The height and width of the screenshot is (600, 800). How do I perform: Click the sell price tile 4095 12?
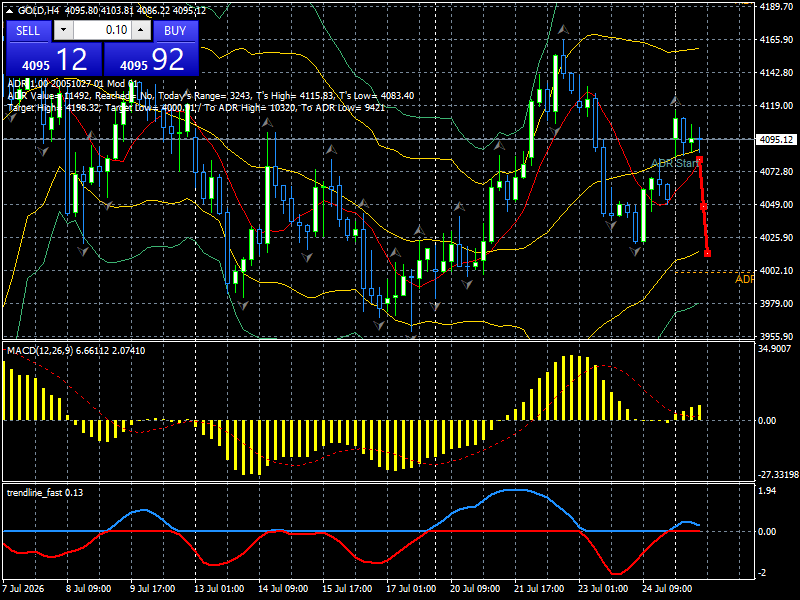[54, 59]
